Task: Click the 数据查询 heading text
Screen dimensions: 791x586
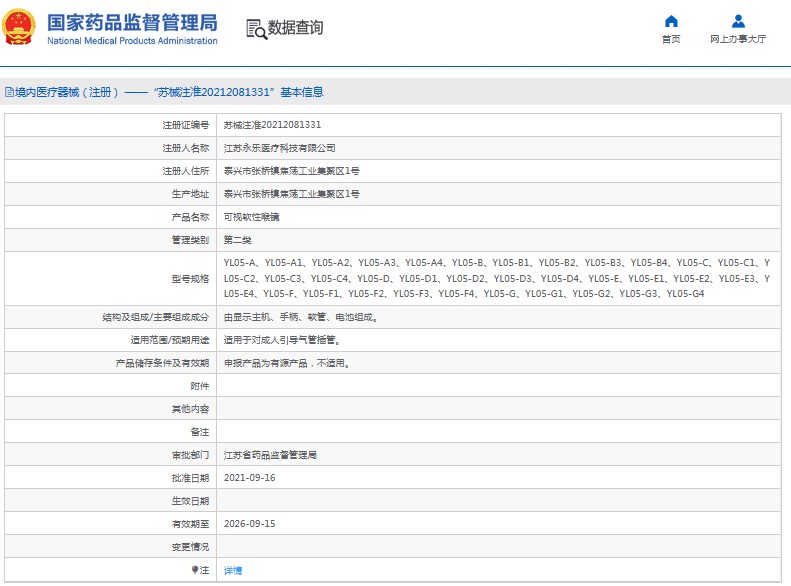Action: tap(295, 28)
